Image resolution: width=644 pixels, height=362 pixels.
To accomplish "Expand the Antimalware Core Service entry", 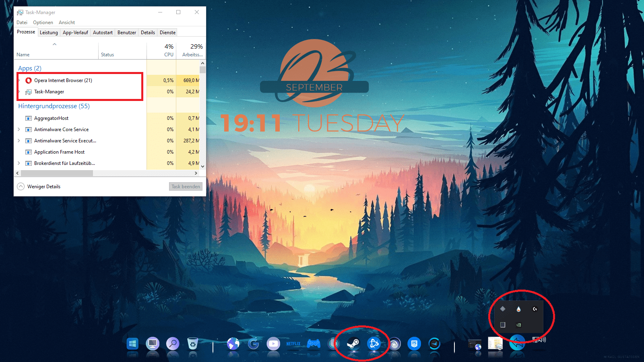I will pos(19,130).
